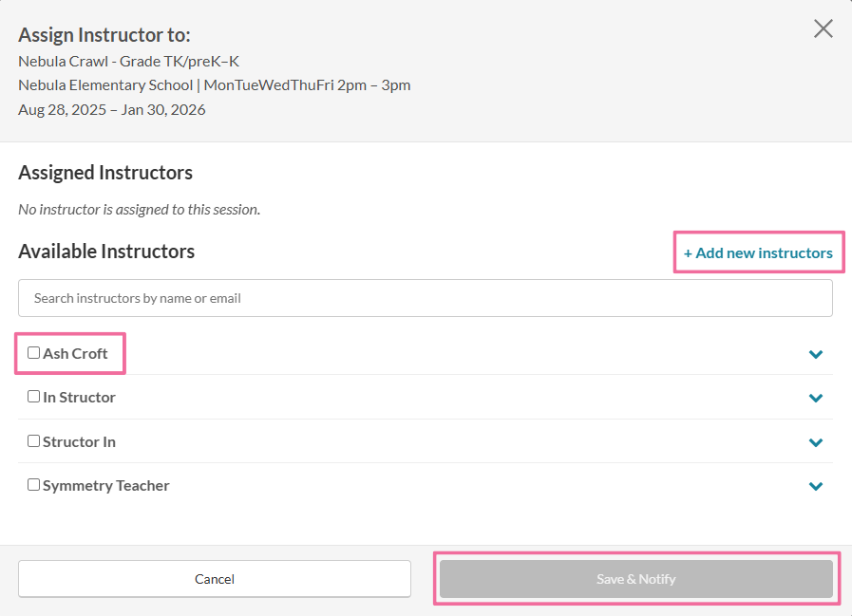Viewport: 852px width, 616px height.
Task: Check the Ash Croft checkbox
Action: [33, 352]
